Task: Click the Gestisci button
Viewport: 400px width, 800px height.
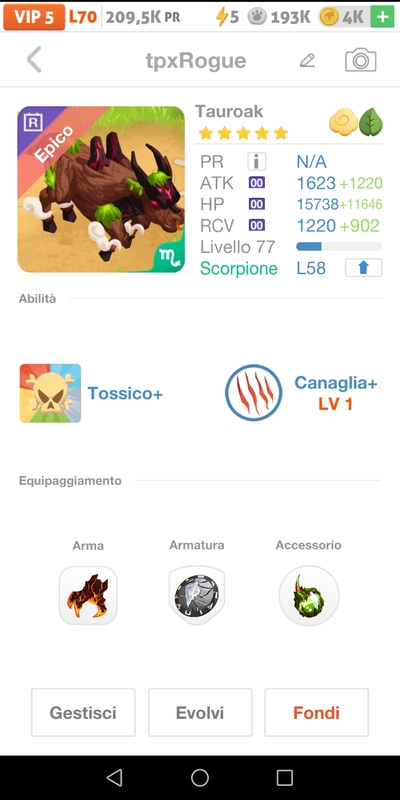Action: tap(83, 712)
